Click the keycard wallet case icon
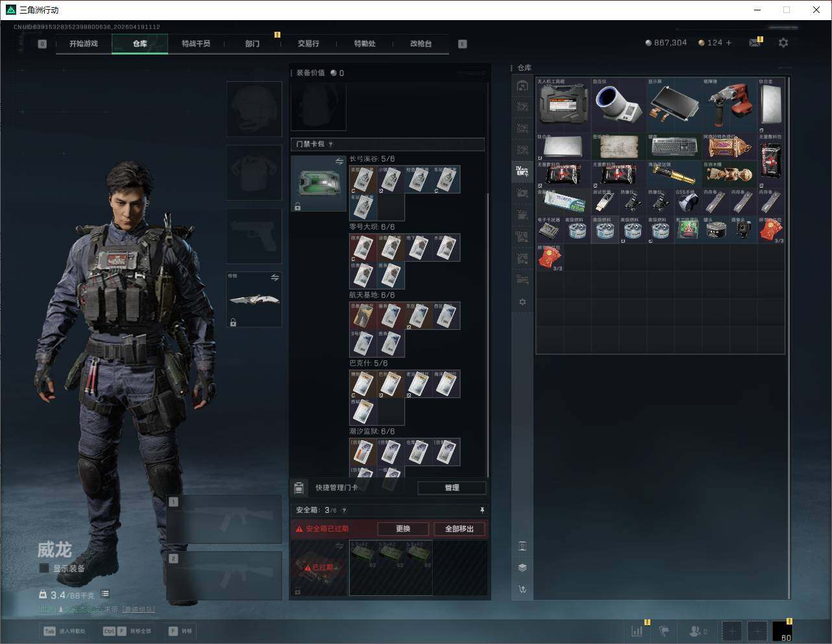Image resolution: width=832 pixels, height=644 pixels. point(318,183)
